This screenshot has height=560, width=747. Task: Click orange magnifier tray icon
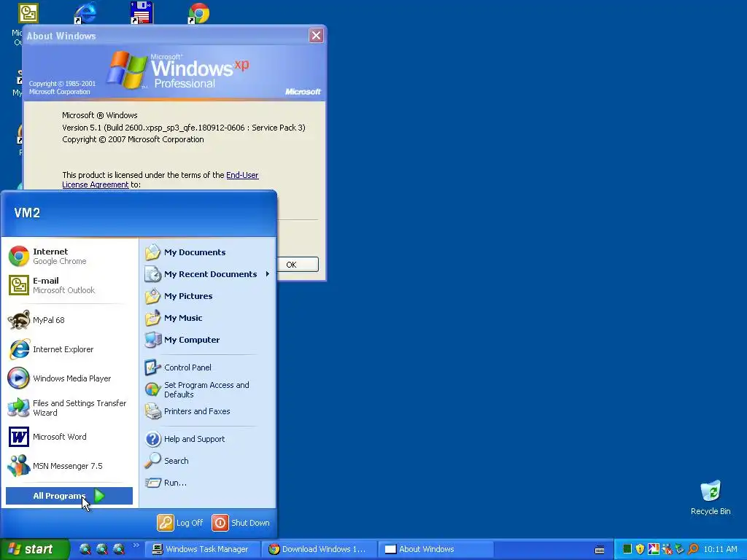pos(693,549)
